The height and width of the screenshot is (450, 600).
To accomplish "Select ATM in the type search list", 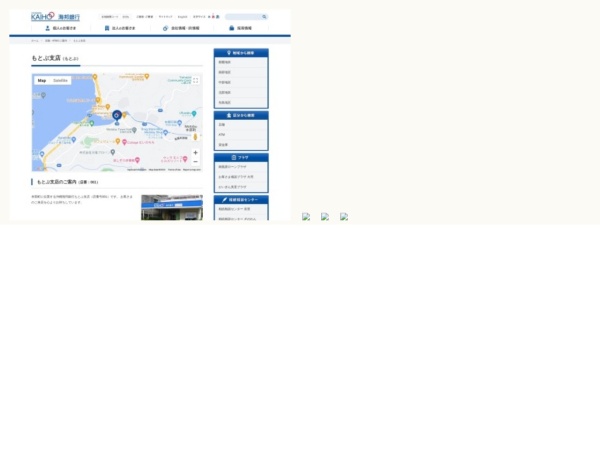I will pyautogui.click(x=241, y=135).
